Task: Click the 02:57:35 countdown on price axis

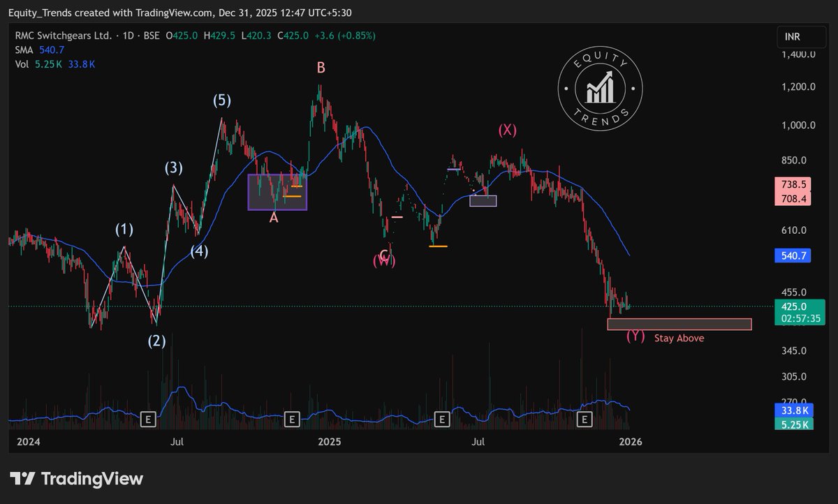Action: [799, 319]
